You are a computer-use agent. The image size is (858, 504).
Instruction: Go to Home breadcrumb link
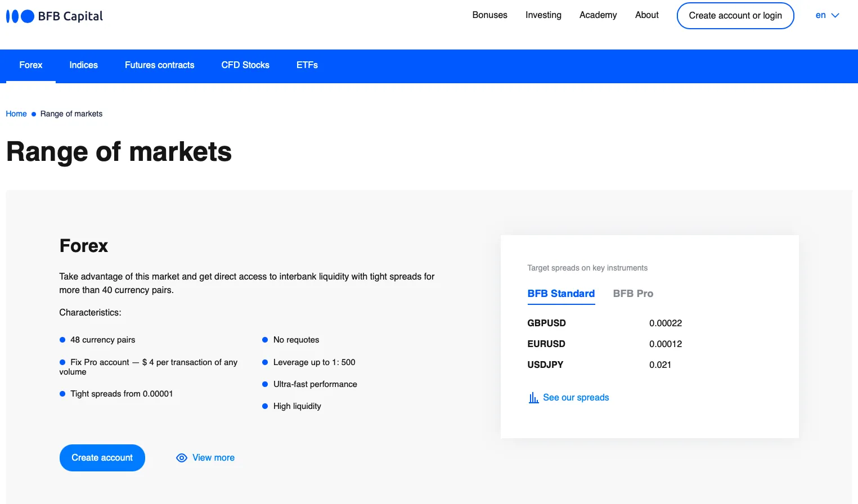point(16,114)
